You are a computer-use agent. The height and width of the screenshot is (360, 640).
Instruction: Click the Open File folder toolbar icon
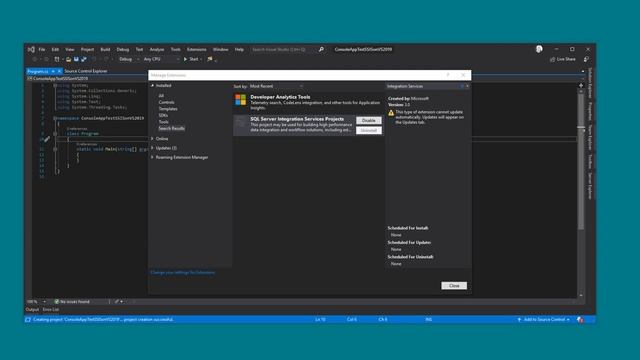(68, 59)
